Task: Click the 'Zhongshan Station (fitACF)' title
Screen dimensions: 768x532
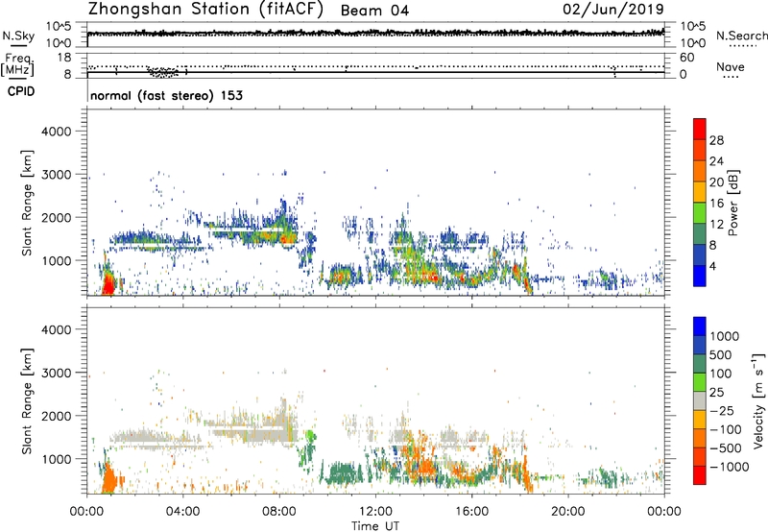Action: pos(205,10)
